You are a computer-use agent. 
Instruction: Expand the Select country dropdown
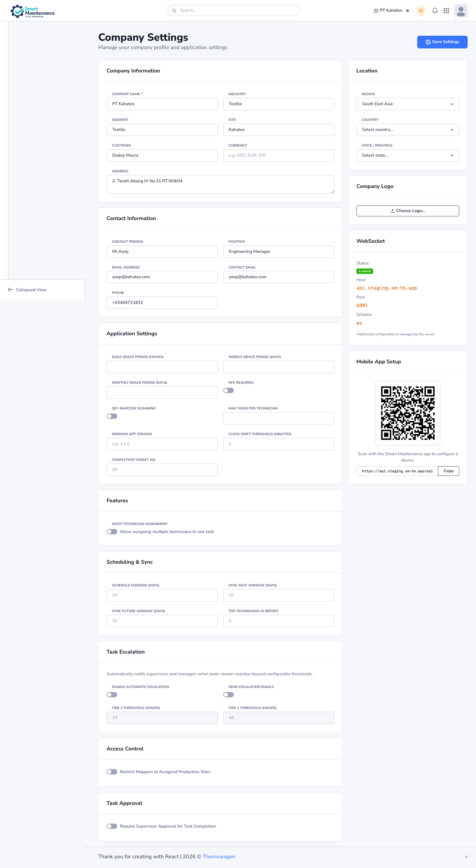(407, 130)
